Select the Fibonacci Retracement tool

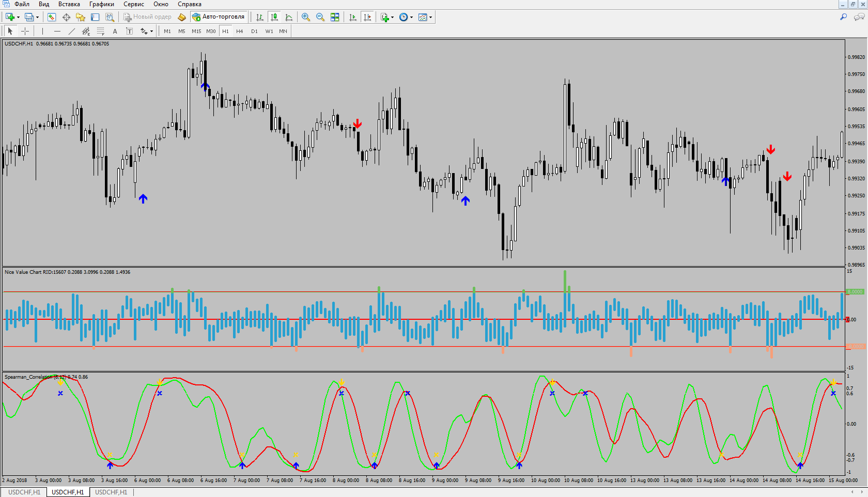click(101, 31)
